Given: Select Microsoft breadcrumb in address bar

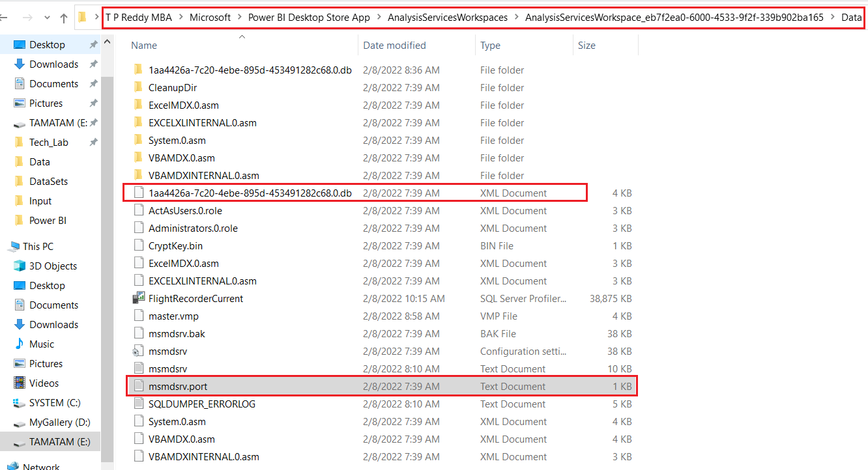Looking at the screenshot, I should (x=210, y=18).
